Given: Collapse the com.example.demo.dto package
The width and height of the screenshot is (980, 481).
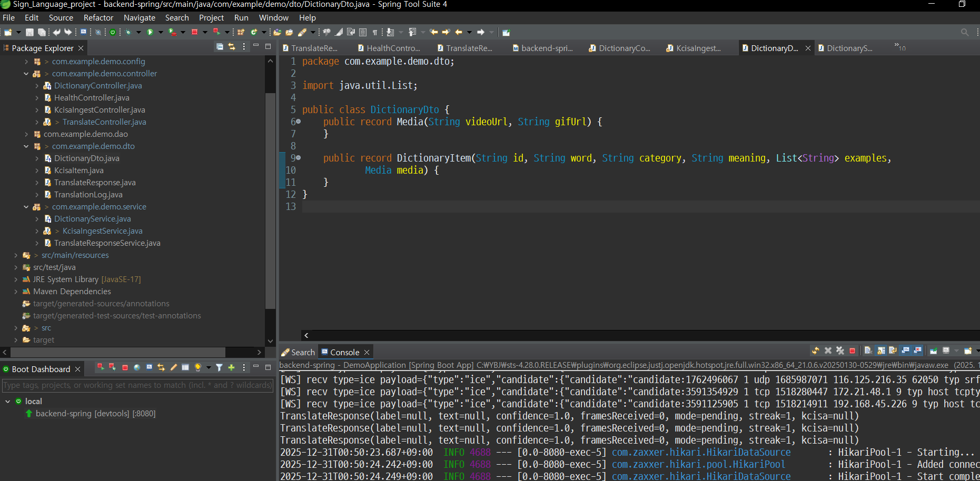Looking at the screenshot, I should 26,146.
